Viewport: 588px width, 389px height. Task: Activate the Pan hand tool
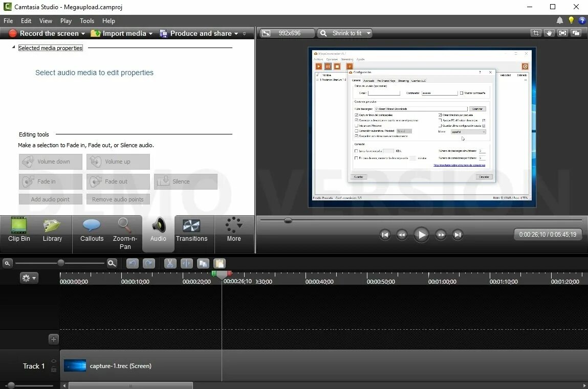(549, 33)
